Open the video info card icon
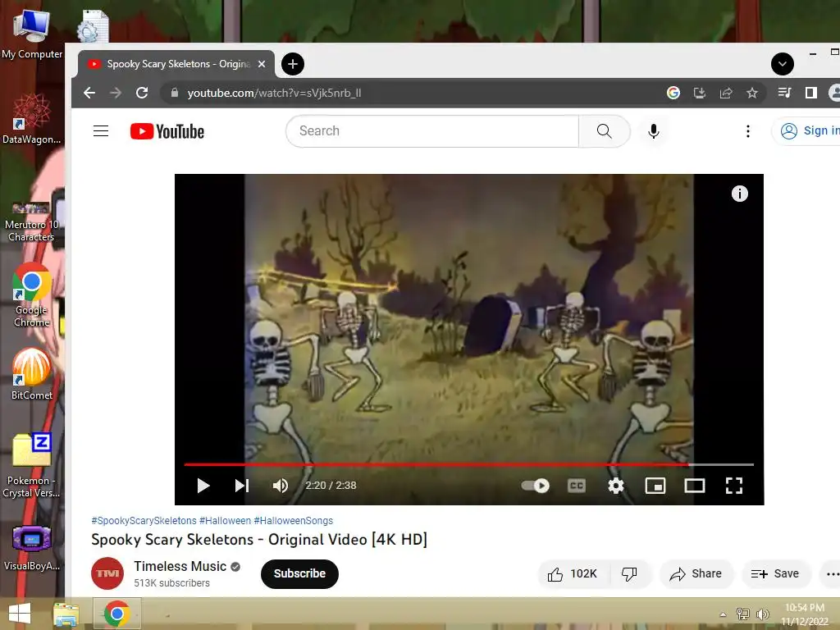Image resolution: width=840 pixels, height=630 pixels. (x=740, y=194)
